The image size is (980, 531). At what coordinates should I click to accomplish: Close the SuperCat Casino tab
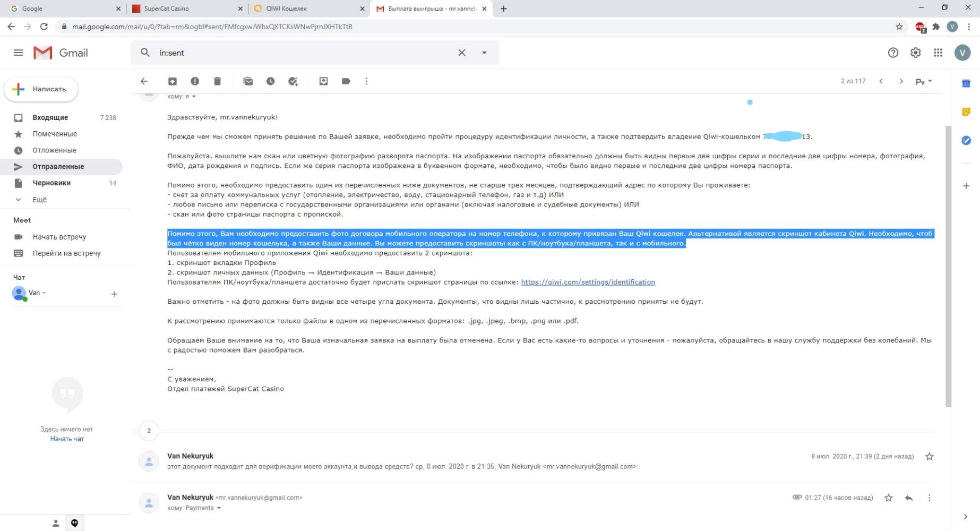click(240, 8)
